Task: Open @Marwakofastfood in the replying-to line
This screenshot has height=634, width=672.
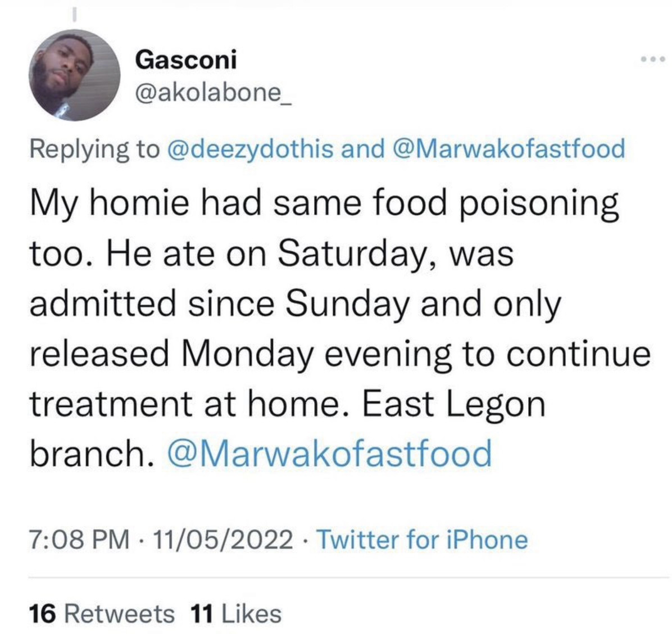Action: click(x=510, y=148)
